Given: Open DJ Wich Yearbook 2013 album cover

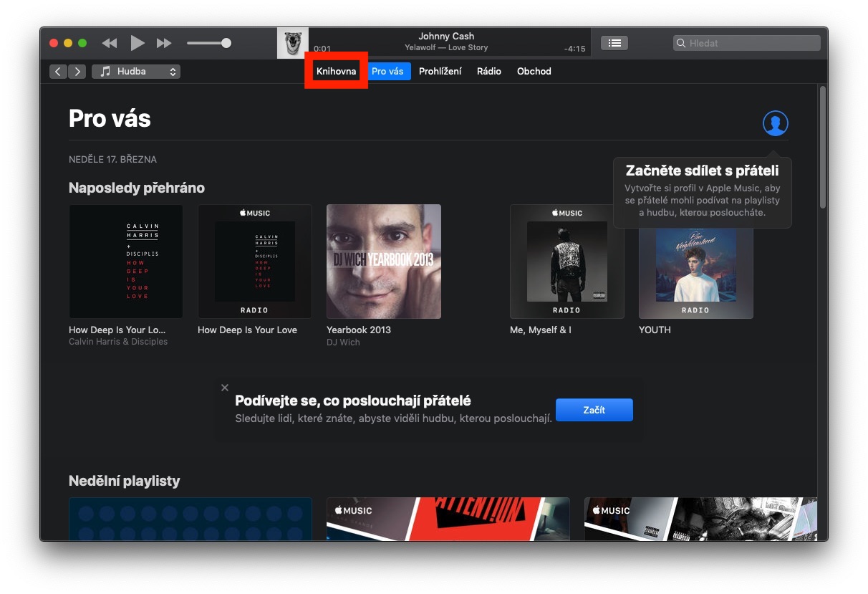Looking at the screenshot, I should pos(384,262).
